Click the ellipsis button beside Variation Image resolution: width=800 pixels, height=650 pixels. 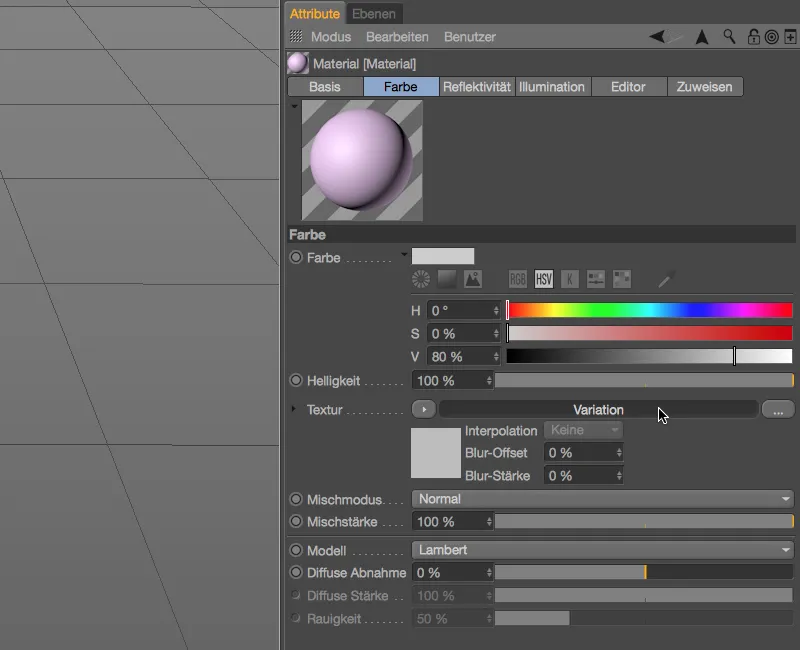point(777,410)
